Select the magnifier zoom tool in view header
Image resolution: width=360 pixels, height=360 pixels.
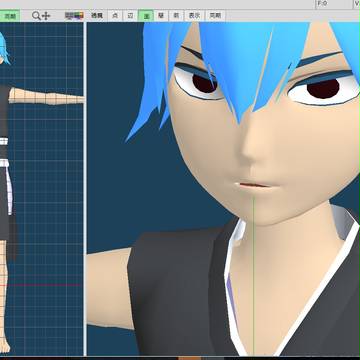(x=36, y=15)
